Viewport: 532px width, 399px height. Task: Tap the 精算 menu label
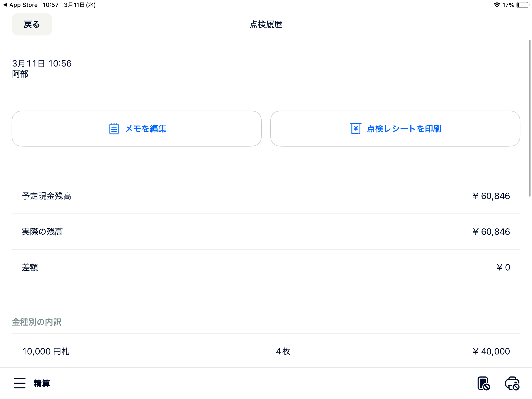pyautogui.click(x=42, y=383)
